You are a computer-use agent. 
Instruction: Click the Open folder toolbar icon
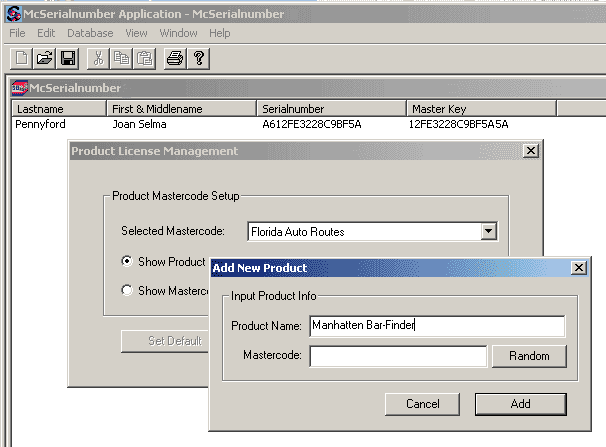pyautogui.click(x=44, y=59)
